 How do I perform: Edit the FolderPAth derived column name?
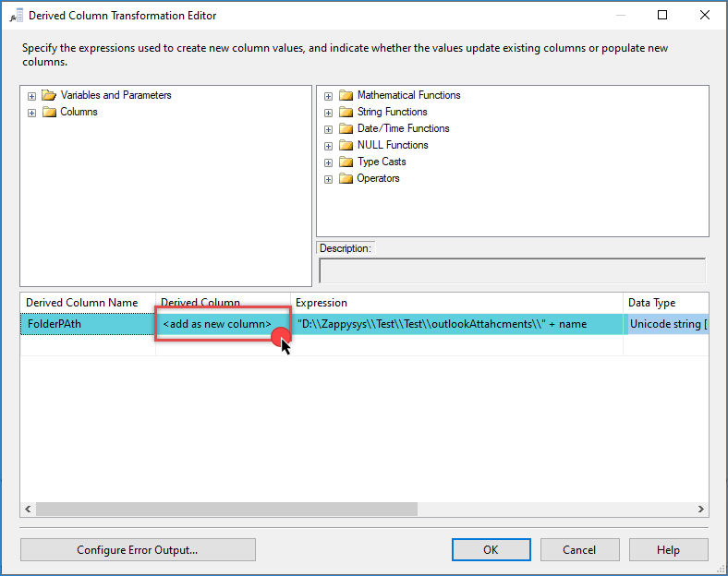(87, 324)
